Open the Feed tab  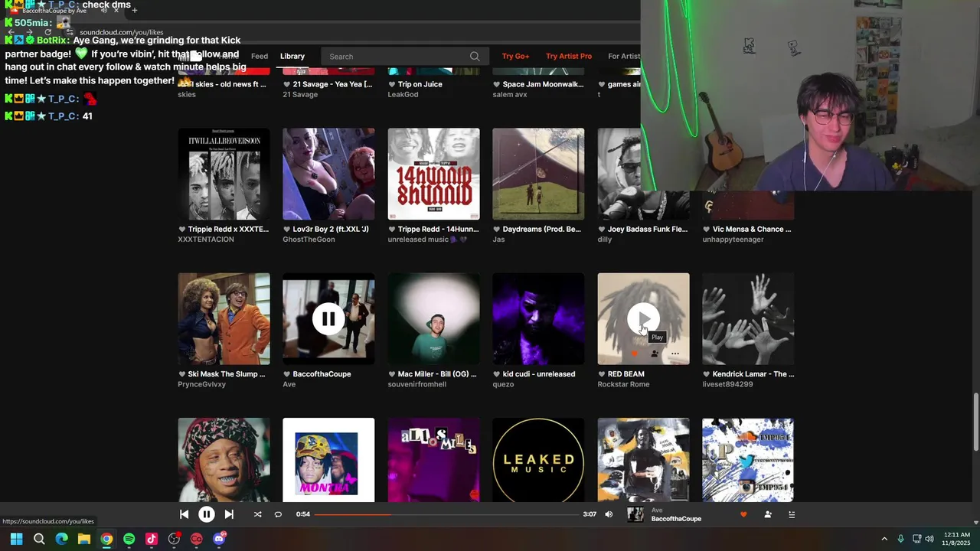pyautogui.click(x=260, y=56)
